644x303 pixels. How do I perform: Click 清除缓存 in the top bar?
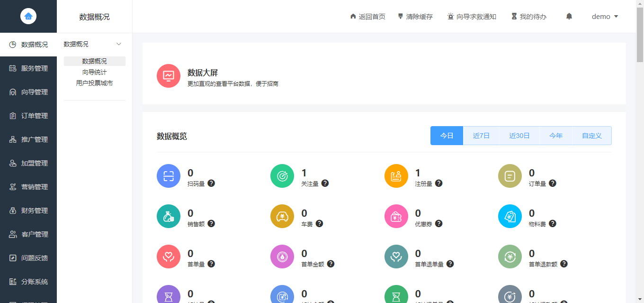[x=415, y=17]
